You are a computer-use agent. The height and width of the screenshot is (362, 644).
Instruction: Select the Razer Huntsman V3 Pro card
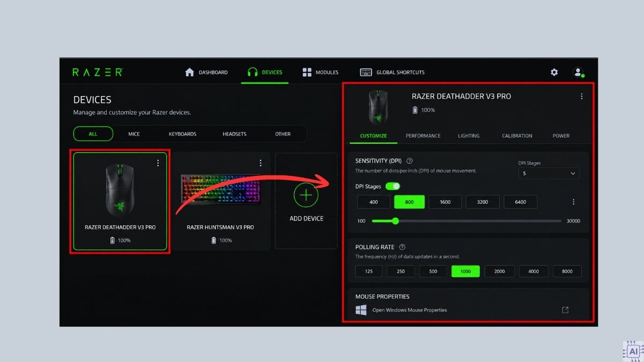coord(221,201)
